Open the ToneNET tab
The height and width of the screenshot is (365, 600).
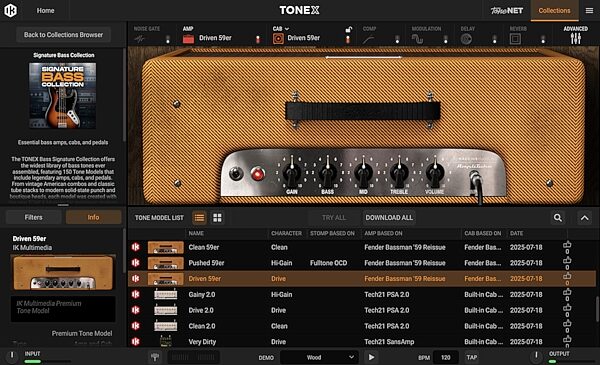pyautogui.click(x=507, y=11)
